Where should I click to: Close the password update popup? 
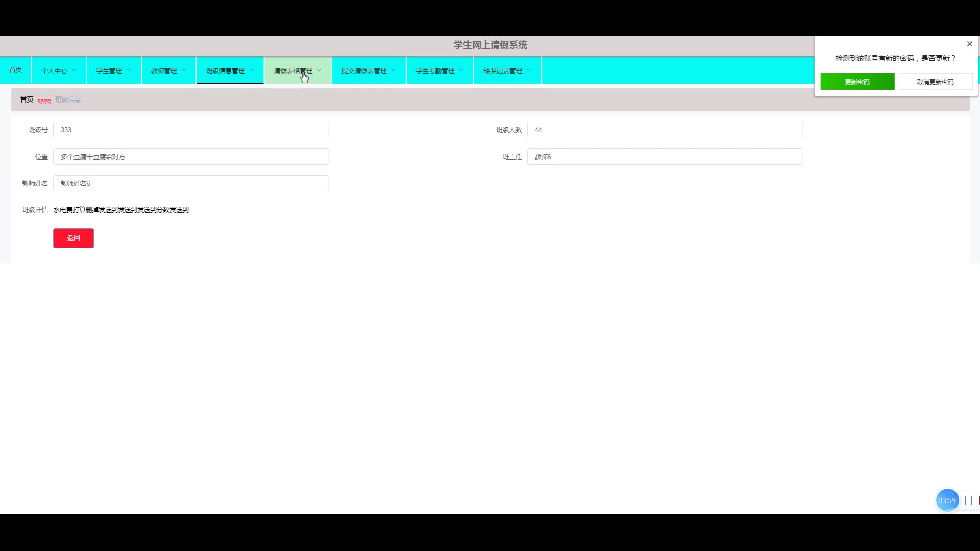tap(969, 44)
